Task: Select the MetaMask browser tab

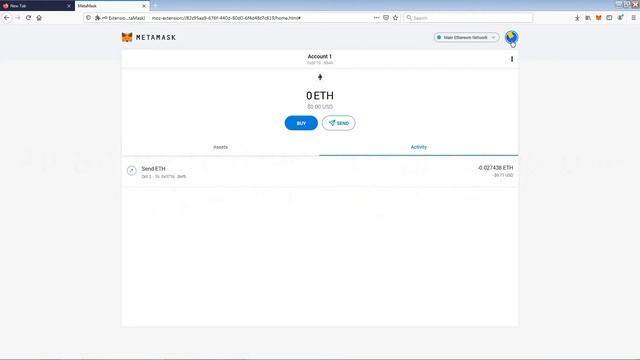Action: [x=111, y=6]
